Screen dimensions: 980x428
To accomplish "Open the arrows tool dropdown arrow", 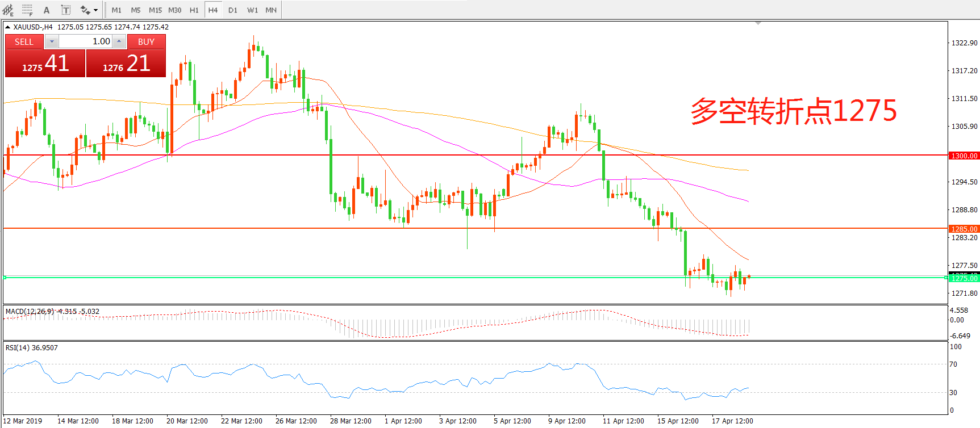I will pyautogui.click(x=95, y=10).
